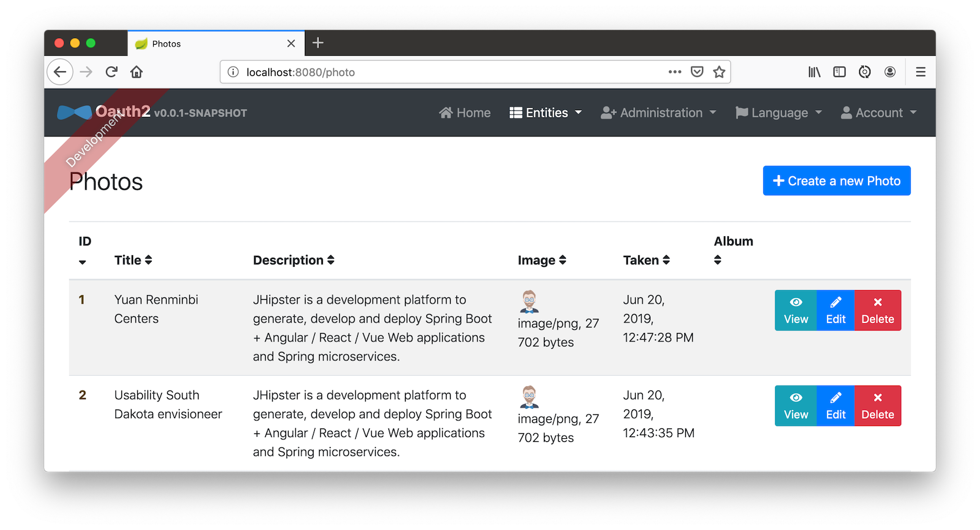
Task: Open a new browser tab
Action: tap(318, 43)
